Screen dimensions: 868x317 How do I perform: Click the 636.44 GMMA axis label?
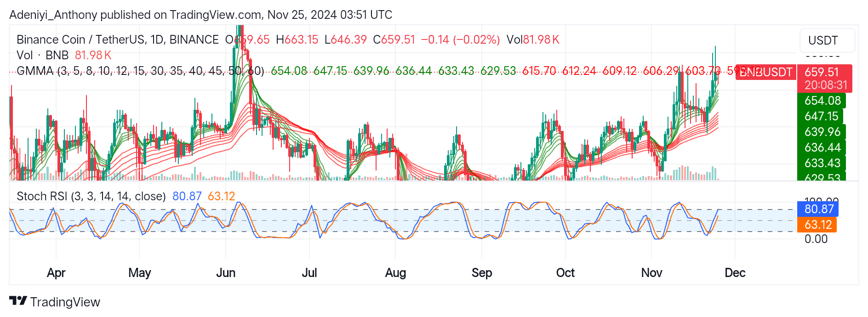point(822,147)
